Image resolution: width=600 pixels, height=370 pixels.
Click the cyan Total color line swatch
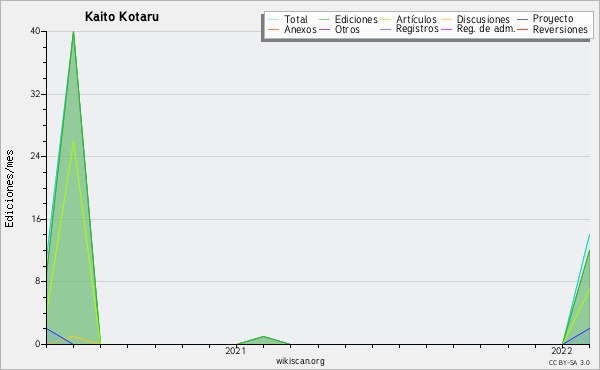pos(274,20)
